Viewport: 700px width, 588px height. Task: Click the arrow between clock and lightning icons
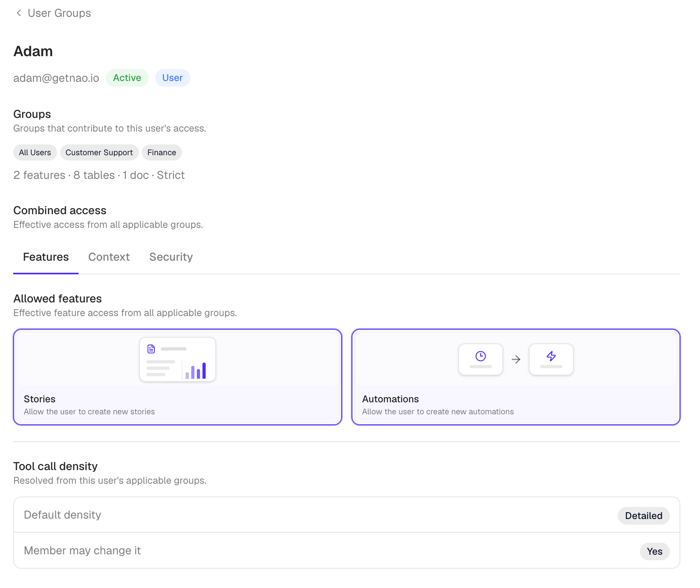(x=516, y=359)
